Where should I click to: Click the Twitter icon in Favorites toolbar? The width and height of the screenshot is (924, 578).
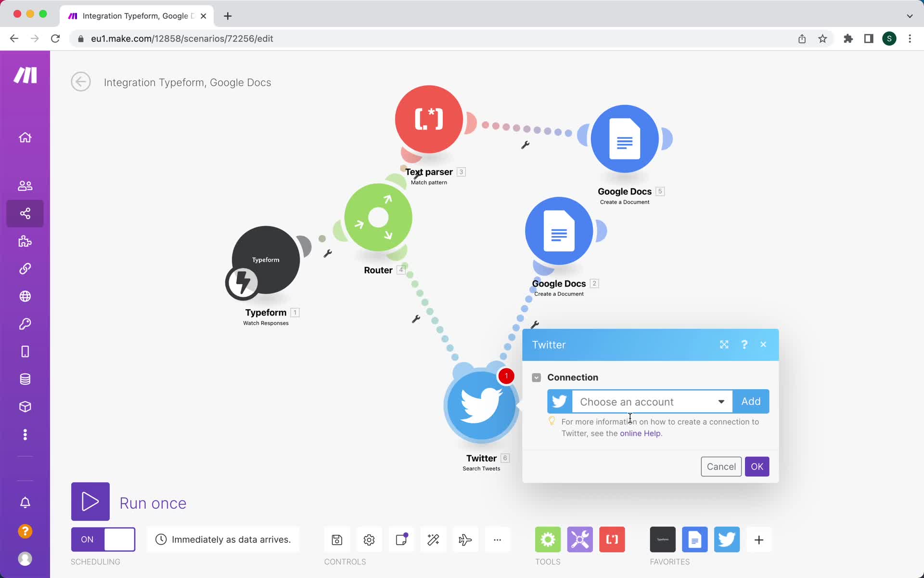[727, 539]
